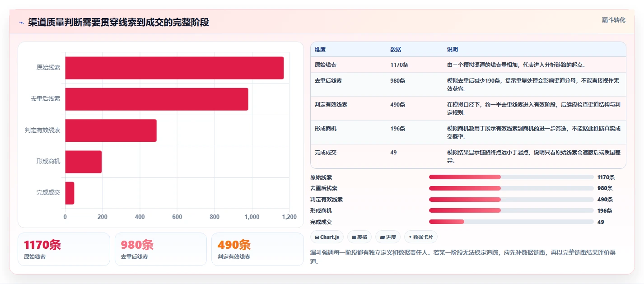The width and height of the screenshot is (644, 284).
Task: Click the 判定有效线索 bar in the chart
Action: pyautogui.click(x=111, y=130)
